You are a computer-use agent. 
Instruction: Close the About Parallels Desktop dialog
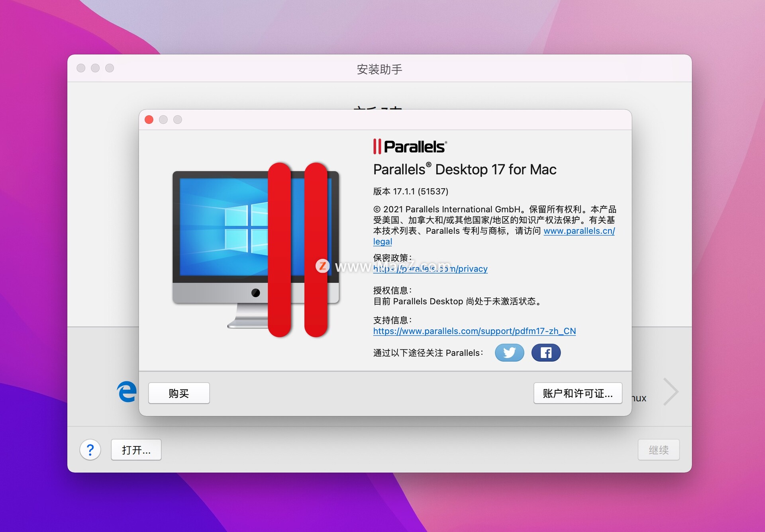149,119
